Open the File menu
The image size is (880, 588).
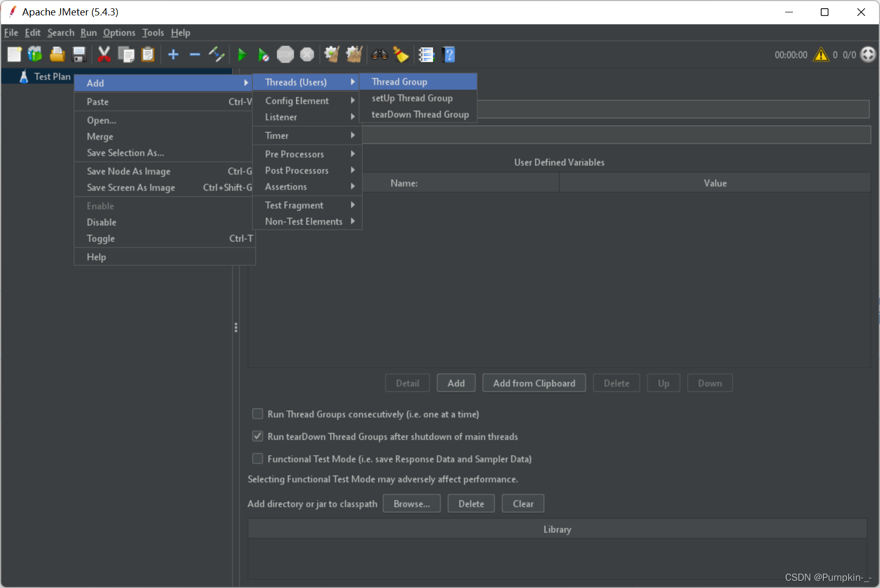[x=11, y=32]
